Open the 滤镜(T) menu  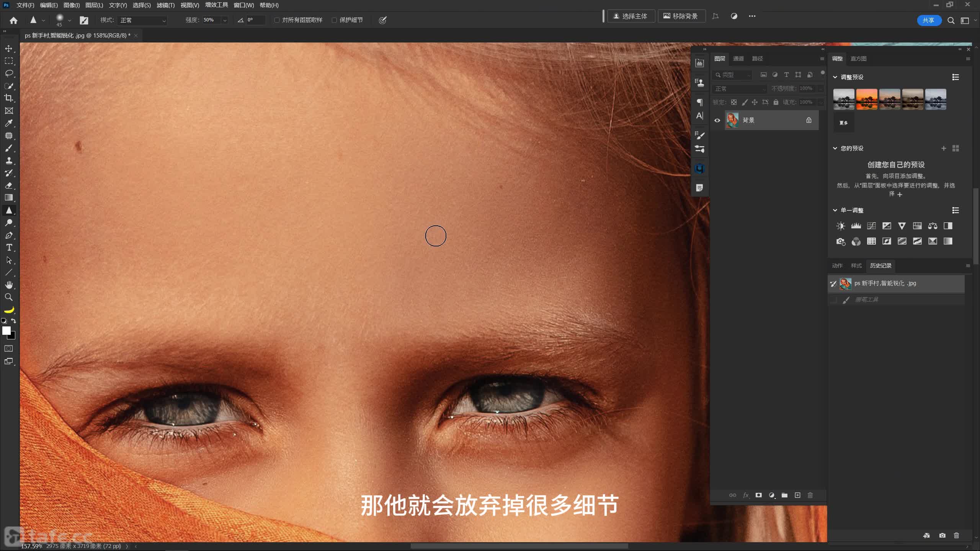tap(165, 5)
